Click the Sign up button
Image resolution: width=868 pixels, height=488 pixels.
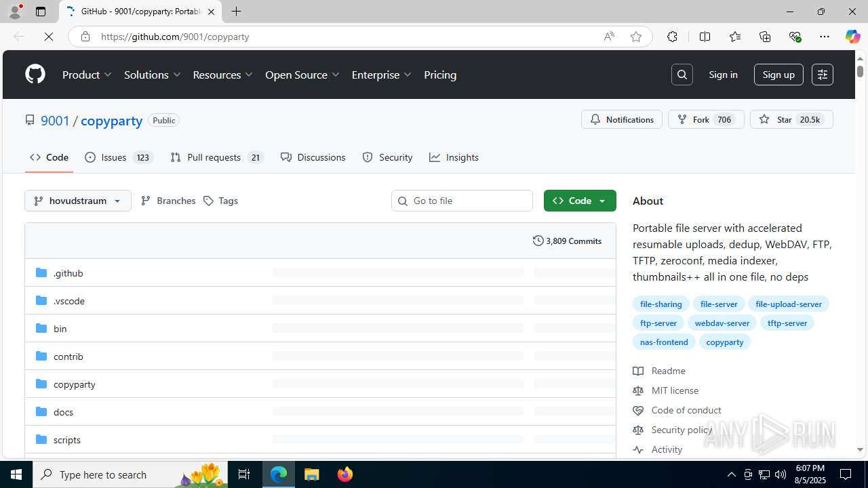tap(778, 75)
